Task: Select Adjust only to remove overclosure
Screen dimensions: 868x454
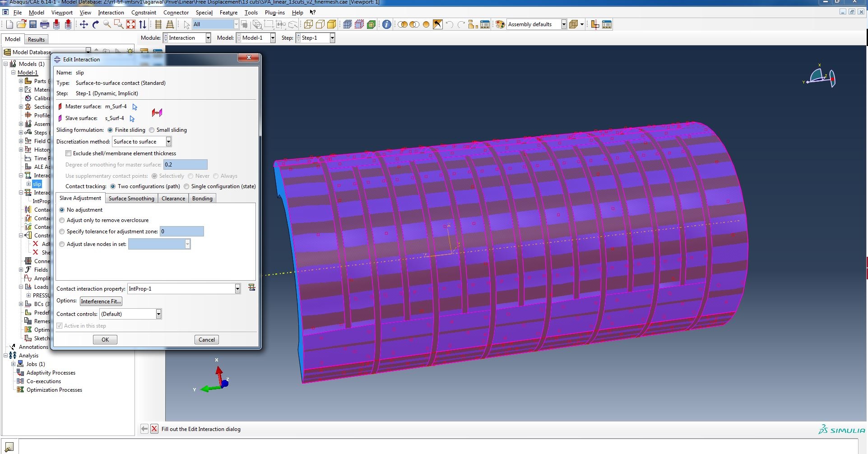Action: 62,220
